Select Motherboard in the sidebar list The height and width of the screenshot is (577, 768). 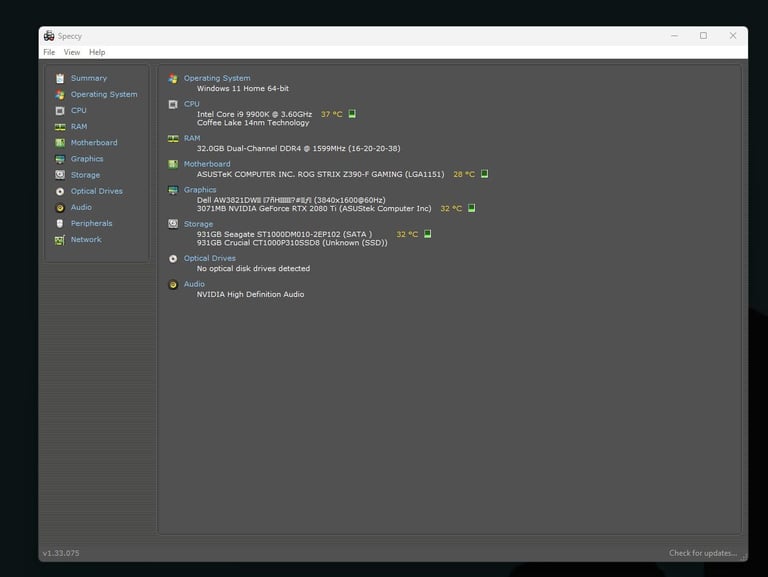click(94, 143)
